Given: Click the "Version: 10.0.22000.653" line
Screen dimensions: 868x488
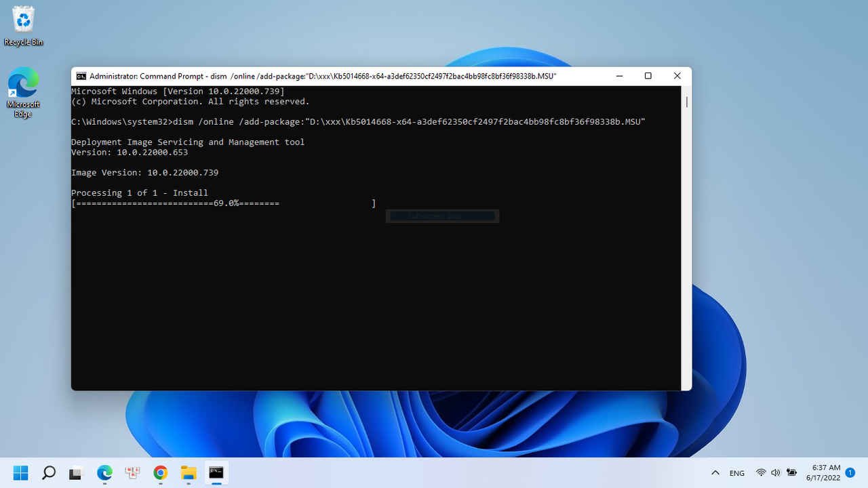Looking at the screenshot, I should coord(130,152).
